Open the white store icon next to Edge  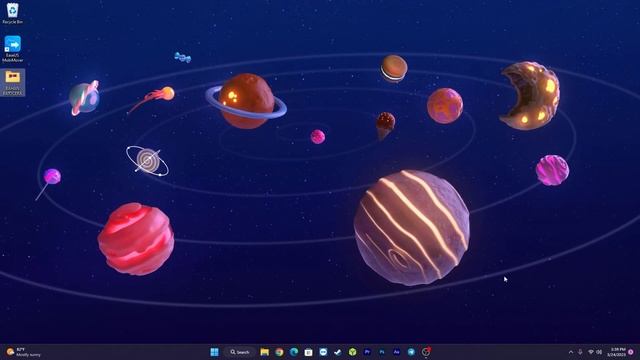tap(309, 352)
